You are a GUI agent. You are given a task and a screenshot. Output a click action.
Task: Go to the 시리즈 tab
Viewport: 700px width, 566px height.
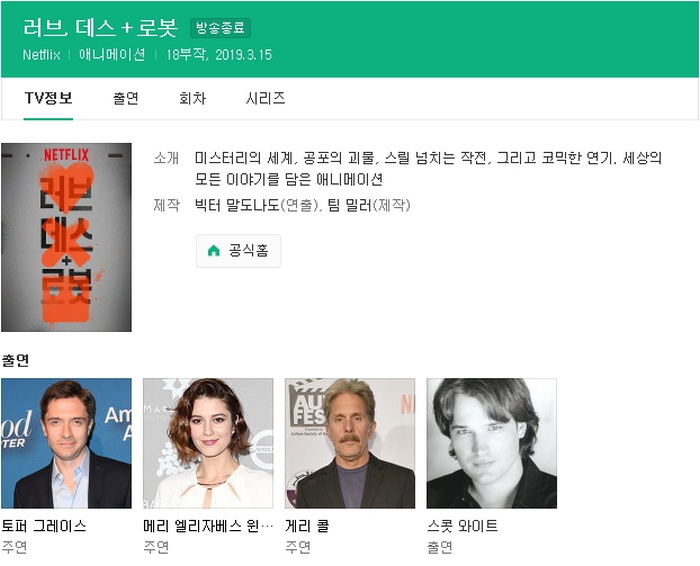(x=265, y=98)
